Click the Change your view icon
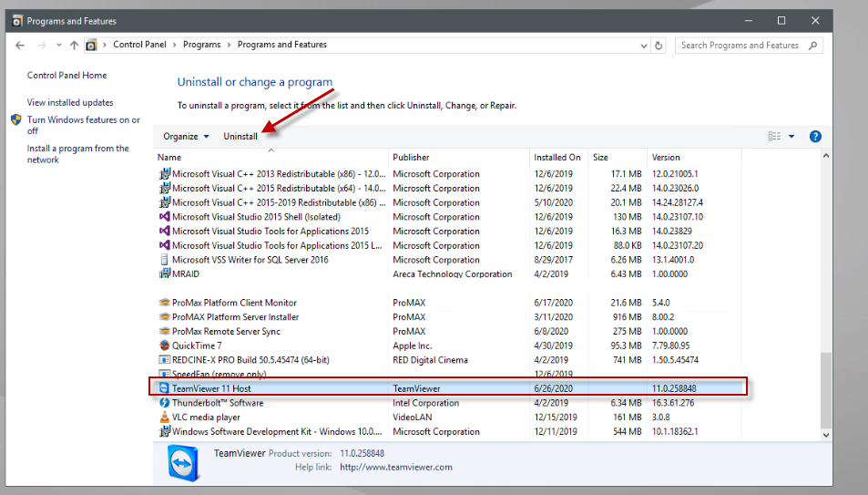868x495 pixels. [x=774, y=137]
